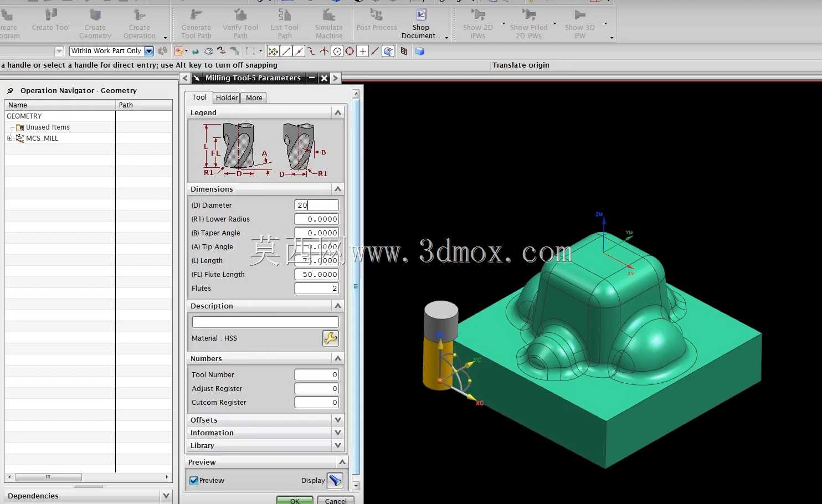
Task: Switch to the Tool tab
Action: pyautogui.click(x=199, y=97)
